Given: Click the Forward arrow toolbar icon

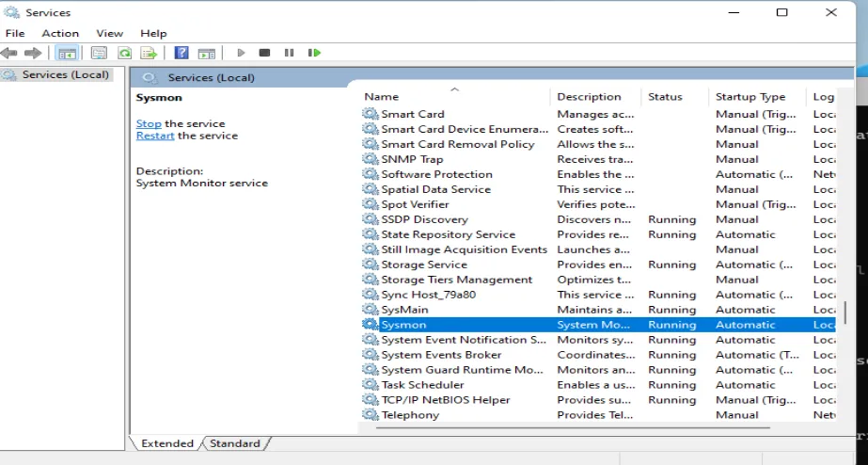Looking at the screenshot, I should pyautogui.click(x=33, y=54).
